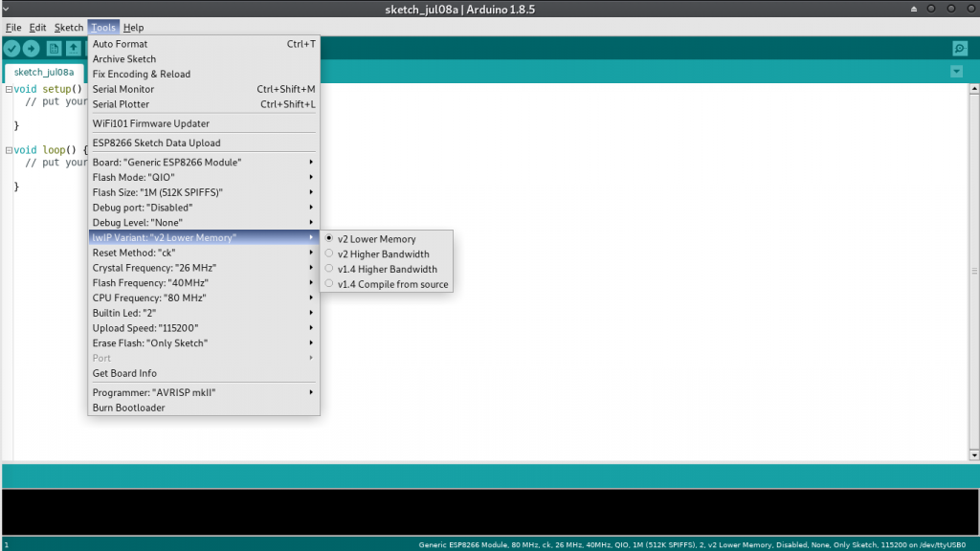Expand Crystal Frequency 26 MHz submenu
The width and height of the screenshot is (980, 551).
(204, 268)
